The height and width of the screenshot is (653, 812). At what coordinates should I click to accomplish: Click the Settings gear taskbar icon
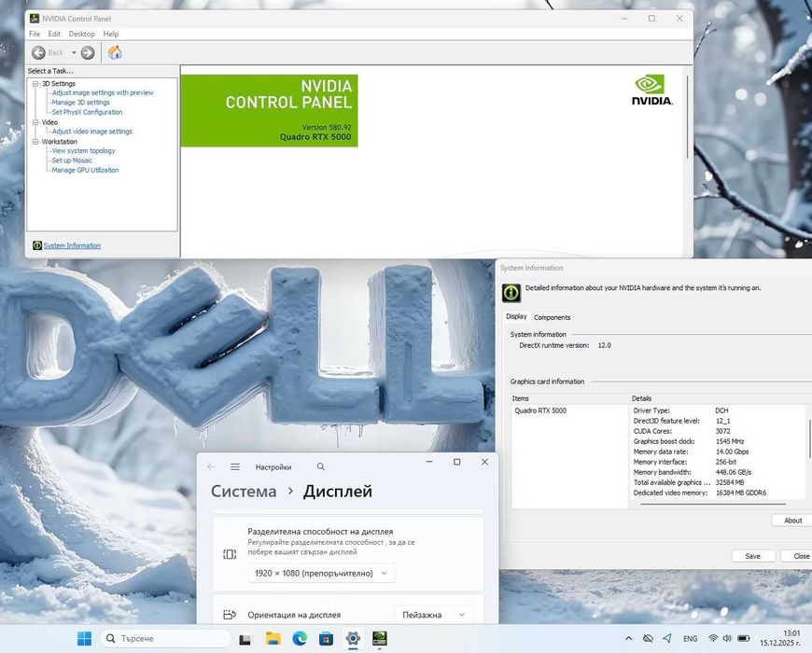[353, 638]
